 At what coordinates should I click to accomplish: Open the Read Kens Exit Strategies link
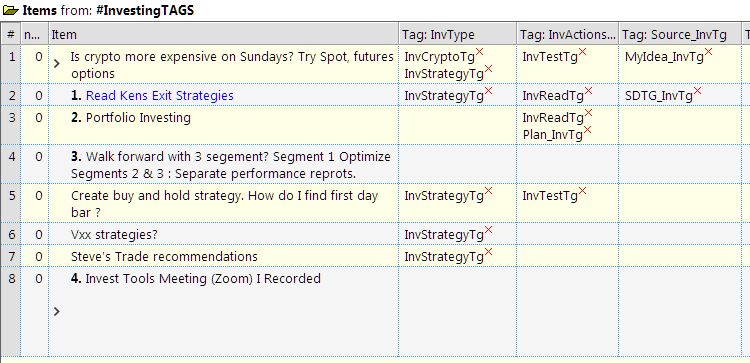(160, 96)
